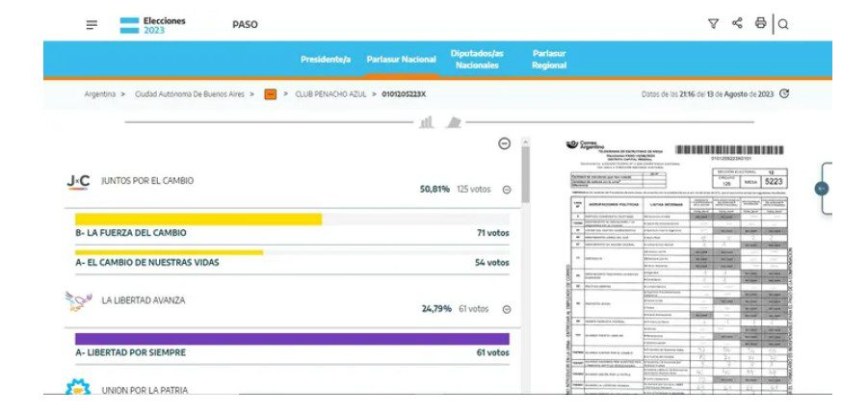Open the hamburger menu
This screenshot has width=868, height=414.
click(x=92, y=24)
